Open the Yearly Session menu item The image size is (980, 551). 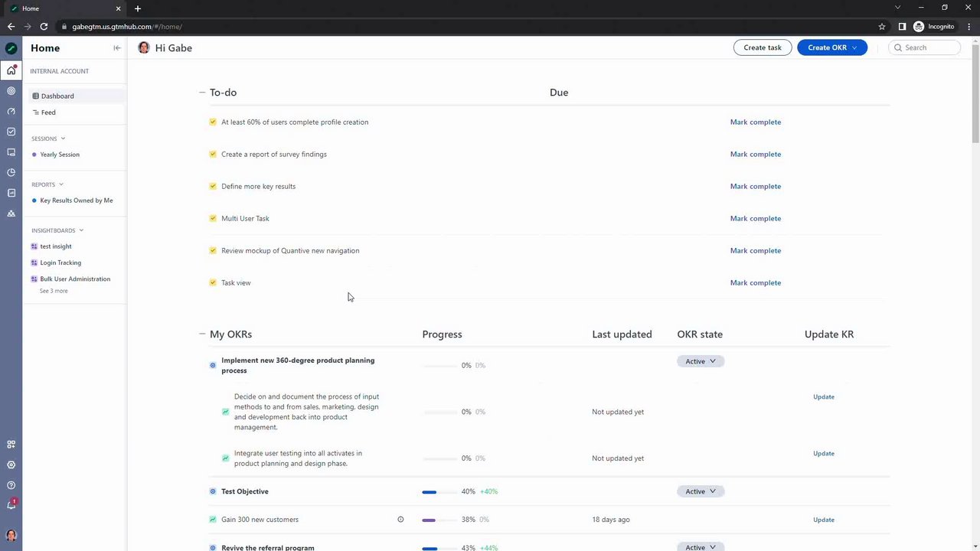[60, 155]
